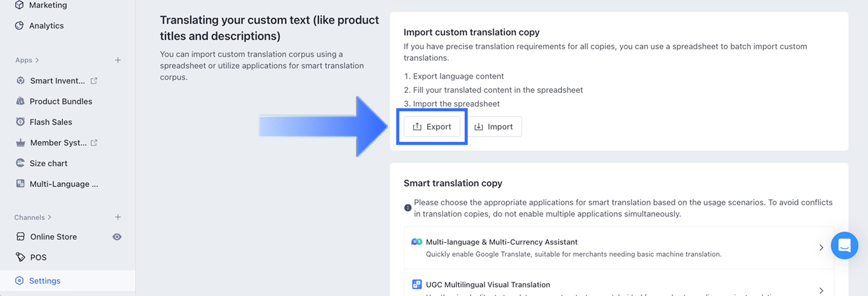Add a new sales channel plus icon
The image size is (868, 296).
pyautogui.click(x=118, y=217)
